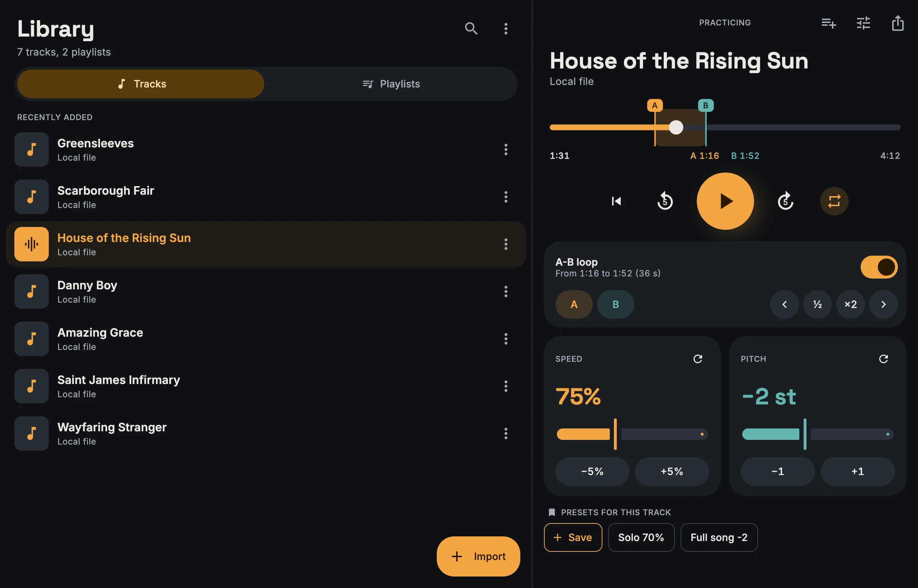Viewport: 918px width, 588px height.
Task: Import a new track
Action: pyautogui.click(x=478, y=556)
